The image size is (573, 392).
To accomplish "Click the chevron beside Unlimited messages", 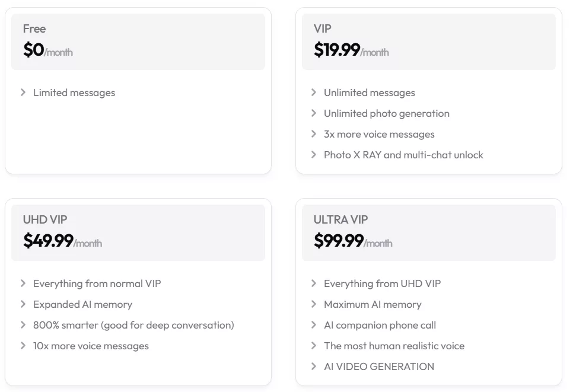I will point(314,93).
